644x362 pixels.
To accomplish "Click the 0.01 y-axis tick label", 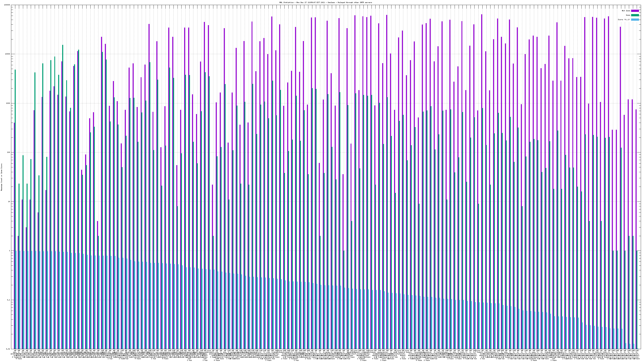I will (8, 349).
